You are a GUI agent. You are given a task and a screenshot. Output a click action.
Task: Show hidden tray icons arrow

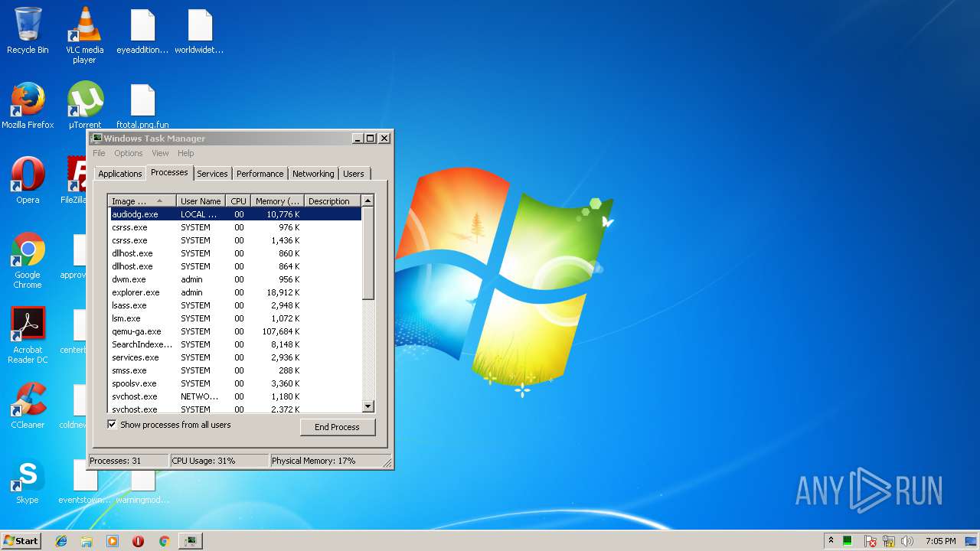(831, 541)
